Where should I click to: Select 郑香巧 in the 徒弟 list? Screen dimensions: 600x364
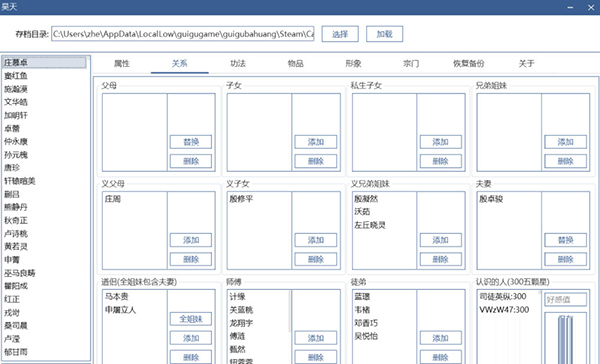[x=366, y=323]
